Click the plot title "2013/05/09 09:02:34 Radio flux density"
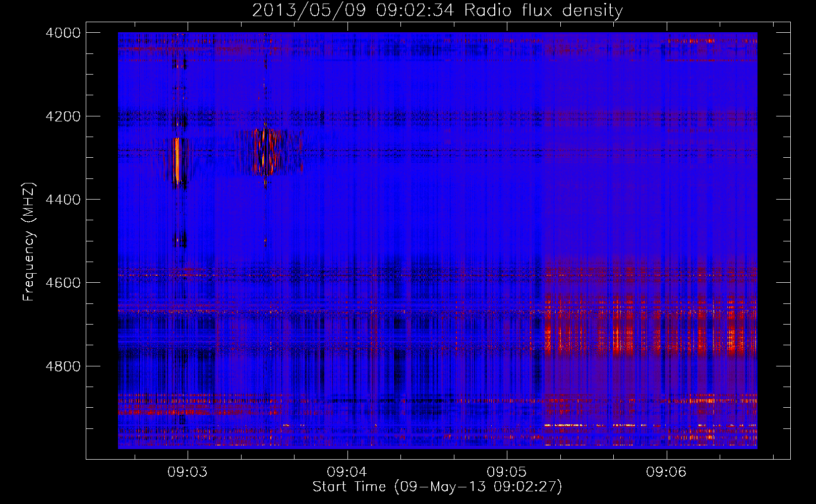The width and height of the screenshot is (816, 504). coord(437,10)
